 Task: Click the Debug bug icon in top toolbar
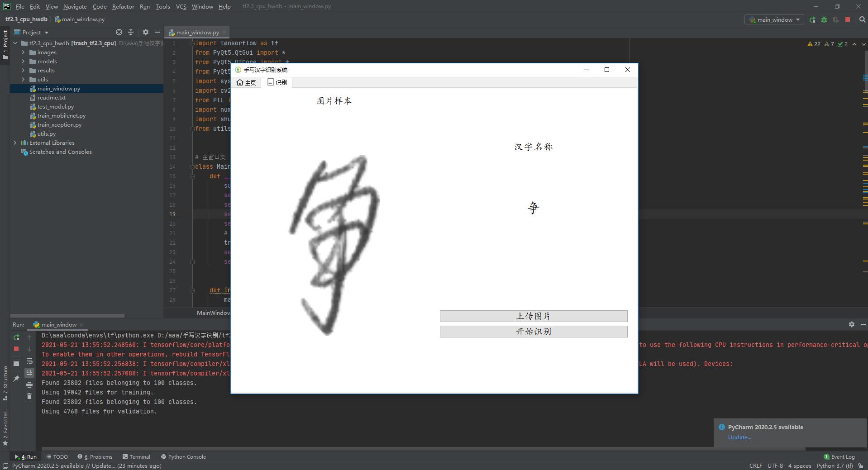coord(824,19)
